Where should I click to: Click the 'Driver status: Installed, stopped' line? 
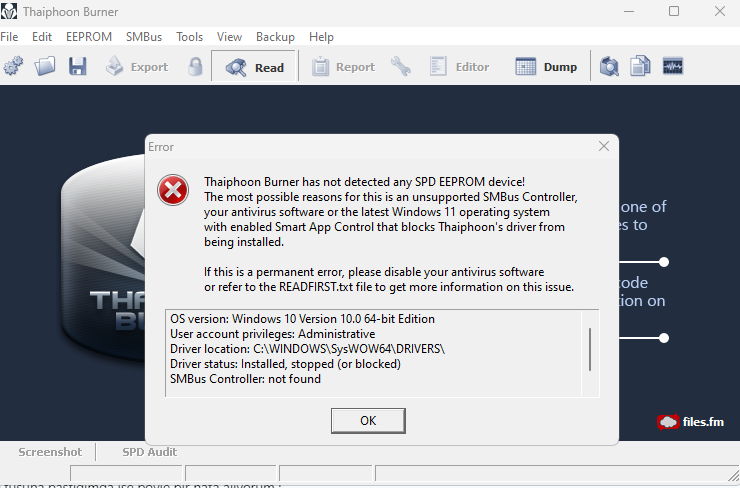[286, 364]
